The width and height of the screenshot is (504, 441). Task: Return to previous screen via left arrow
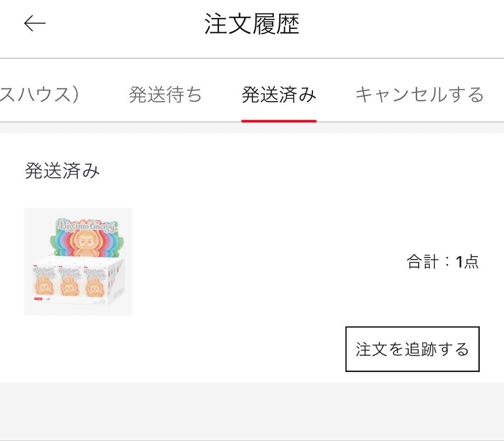[34, 22]
